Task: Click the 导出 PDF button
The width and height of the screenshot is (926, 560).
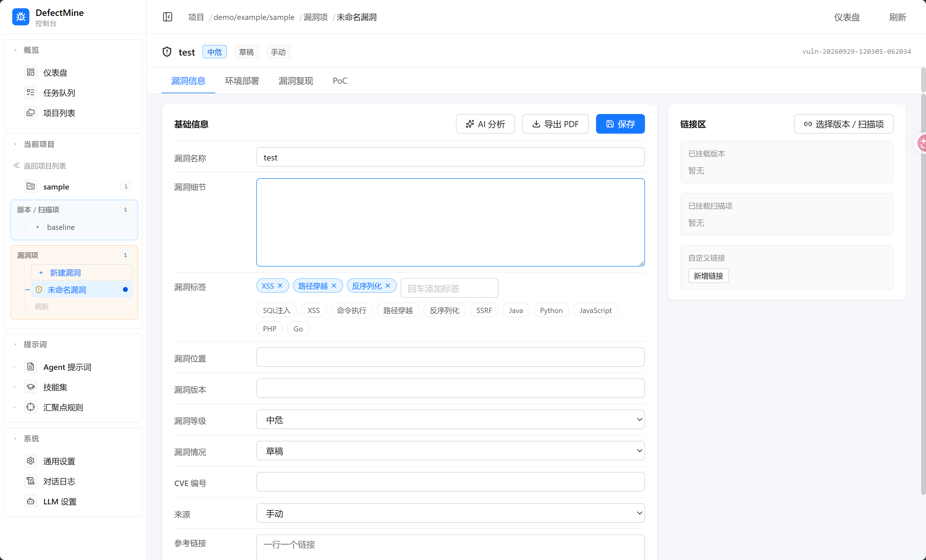Action: (555, 124)
